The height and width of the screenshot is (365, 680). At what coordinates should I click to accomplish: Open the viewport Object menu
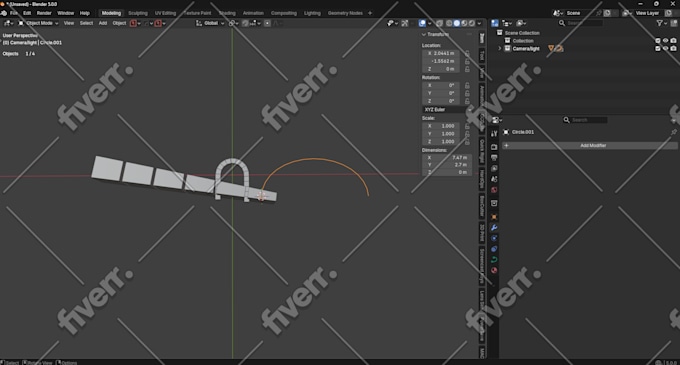click(x=119, y=23)
